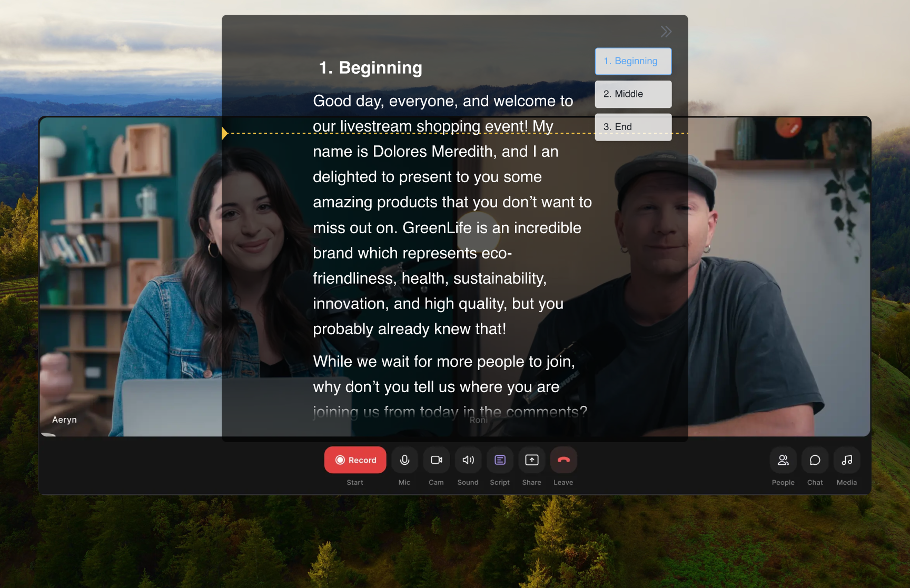
Task: Click the script line 'While we wait for more people to join,'
Action: point(444,362)
